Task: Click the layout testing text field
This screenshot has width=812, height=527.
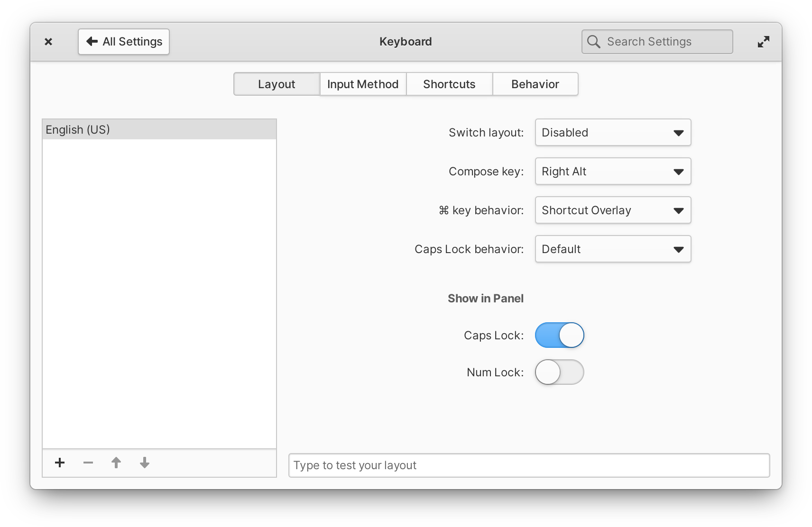Action: (529, 465)
